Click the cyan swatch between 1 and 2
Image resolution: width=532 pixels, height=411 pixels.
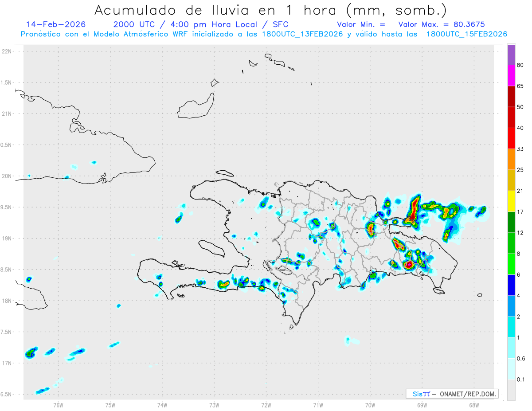[x=511, y=327]
